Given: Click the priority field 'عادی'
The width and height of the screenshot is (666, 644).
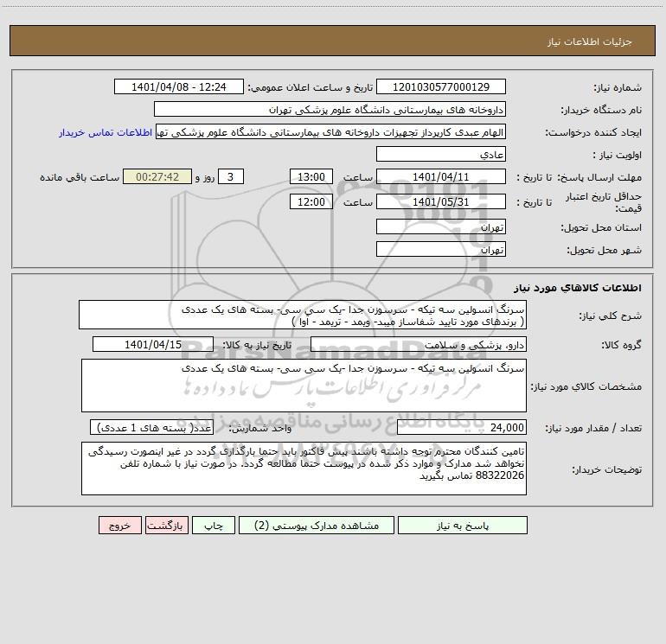Looking at the screenshot, I should click(x=441, y=155).
